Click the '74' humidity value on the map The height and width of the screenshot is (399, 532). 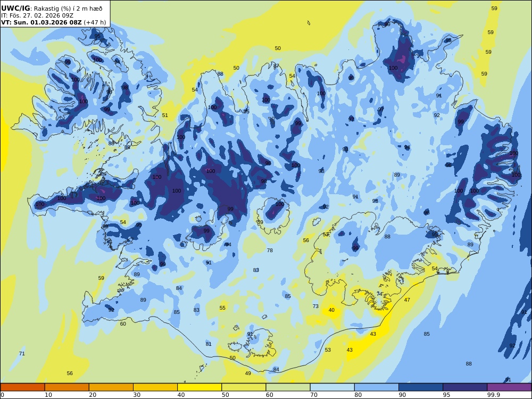tap(380, 294)
